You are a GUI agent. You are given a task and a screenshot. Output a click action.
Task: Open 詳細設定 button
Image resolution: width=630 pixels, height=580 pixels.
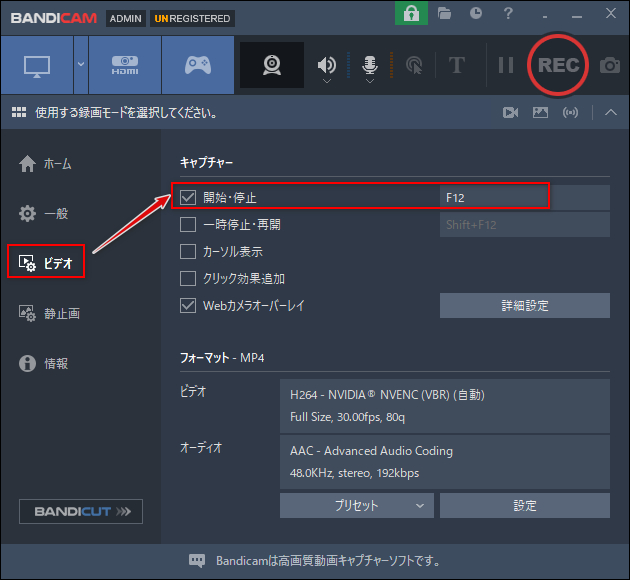pos(525,306)
